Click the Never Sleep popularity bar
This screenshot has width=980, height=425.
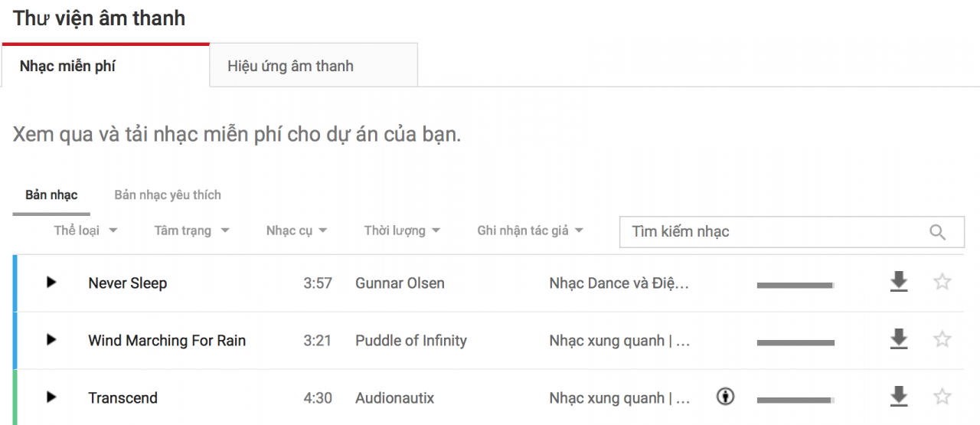point(795,285)
